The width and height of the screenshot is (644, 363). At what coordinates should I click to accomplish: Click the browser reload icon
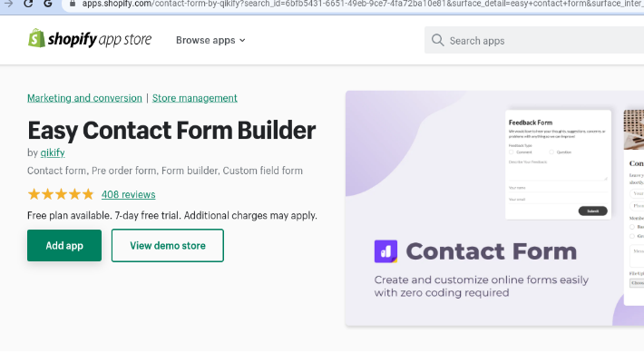pos(28,4)
